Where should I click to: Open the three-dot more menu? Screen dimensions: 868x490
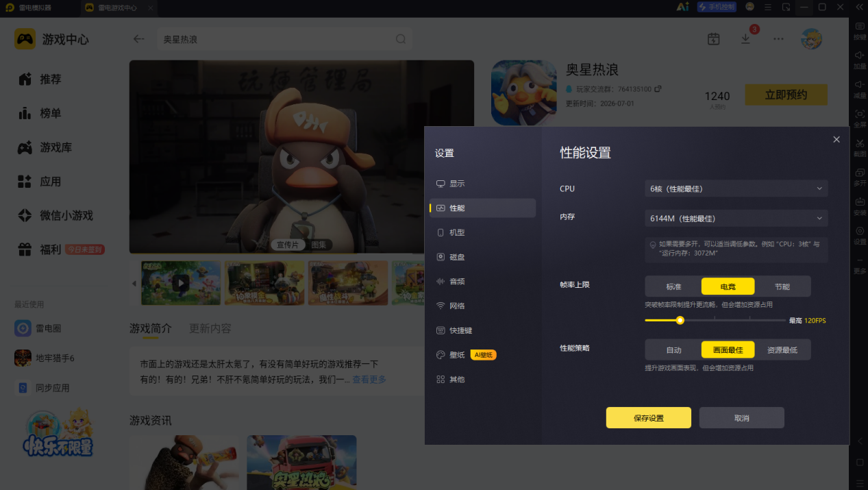tap(778, 39)
